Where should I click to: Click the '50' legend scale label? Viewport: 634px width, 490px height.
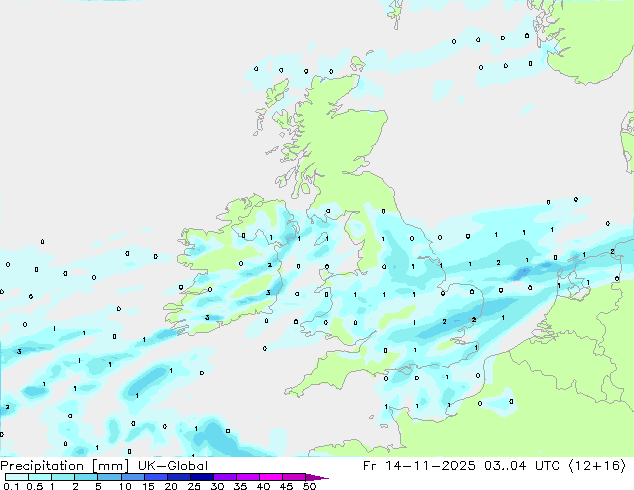[309, 486]
